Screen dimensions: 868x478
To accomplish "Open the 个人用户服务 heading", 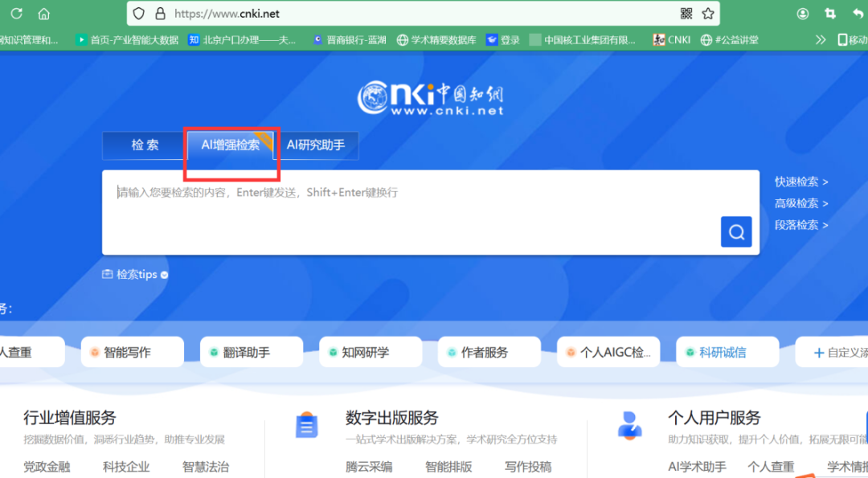I will (x=714, y=418).
